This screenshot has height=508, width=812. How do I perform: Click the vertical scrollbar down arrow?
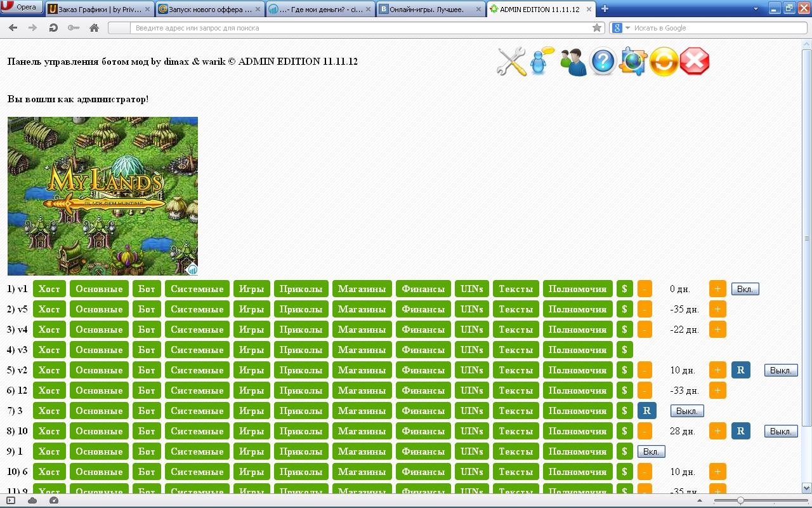coord(807,488)
